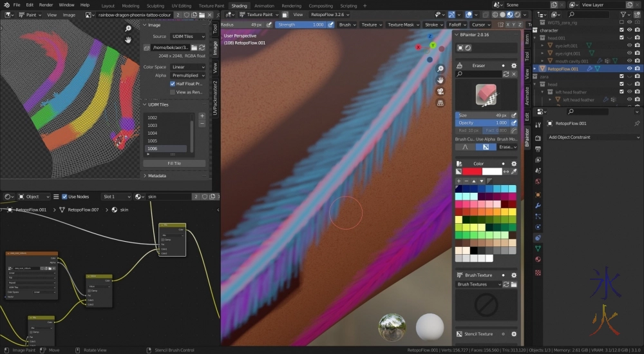This screenshot has width=644, height=354.
Task: Uncheck the Half Float Precision checkbox
Action: (x=173, y=84)
